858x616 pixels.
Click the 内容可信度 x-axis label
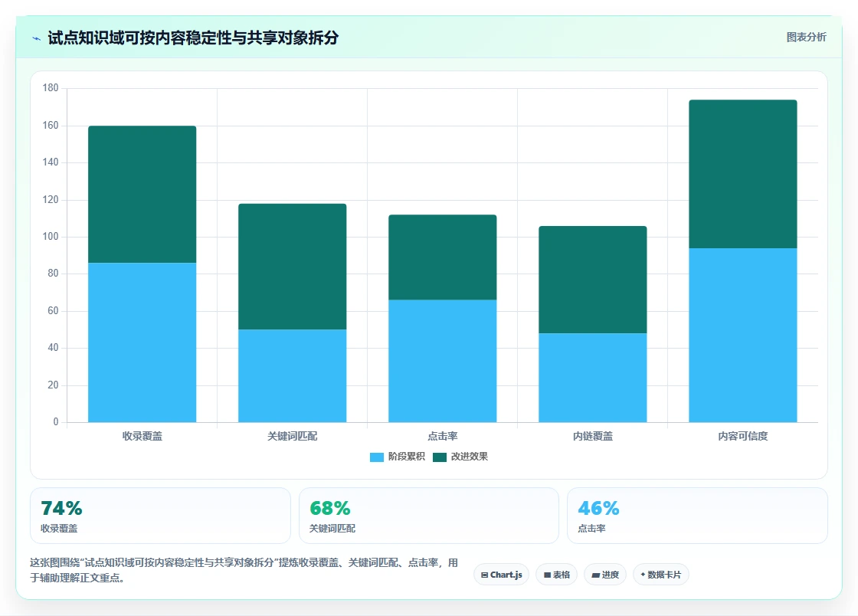click(743, 436)
